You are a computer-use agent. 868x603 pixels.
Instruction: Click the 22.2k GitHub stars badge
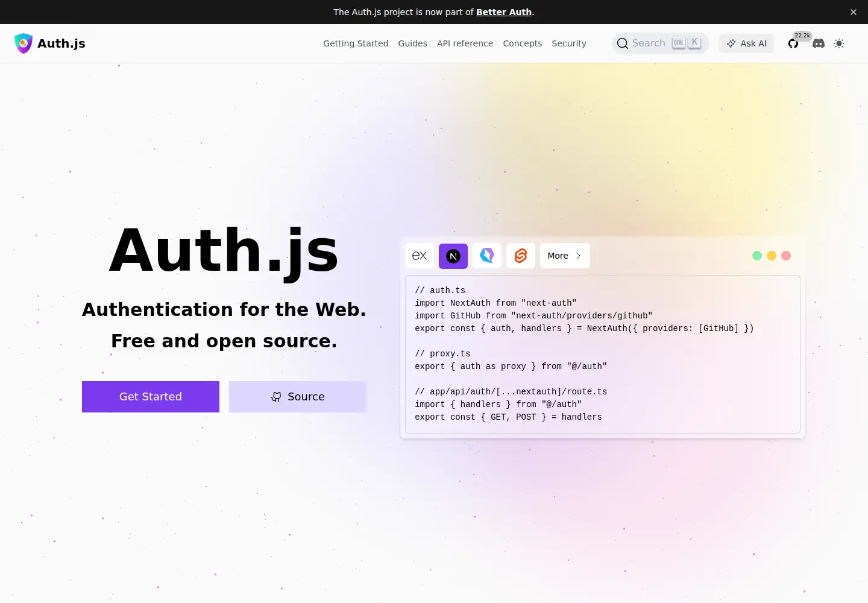[802, 36]
